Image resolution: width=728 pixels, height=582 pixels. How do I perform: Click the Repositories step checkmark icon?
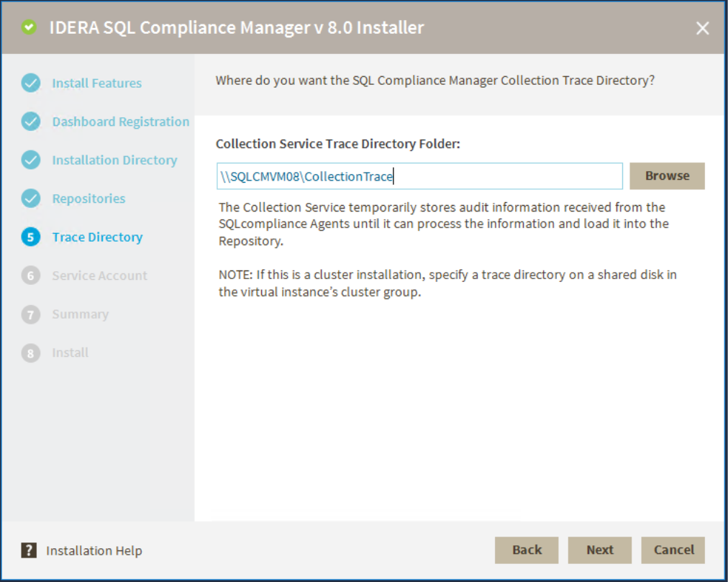click(31, 199)
